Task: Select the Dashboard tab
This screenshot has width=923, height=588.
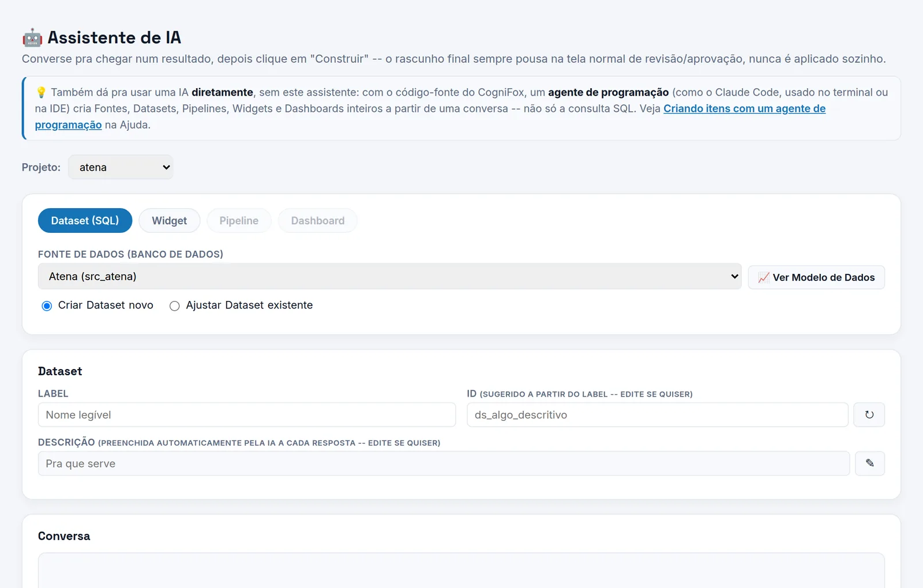Action: [317, 220]
